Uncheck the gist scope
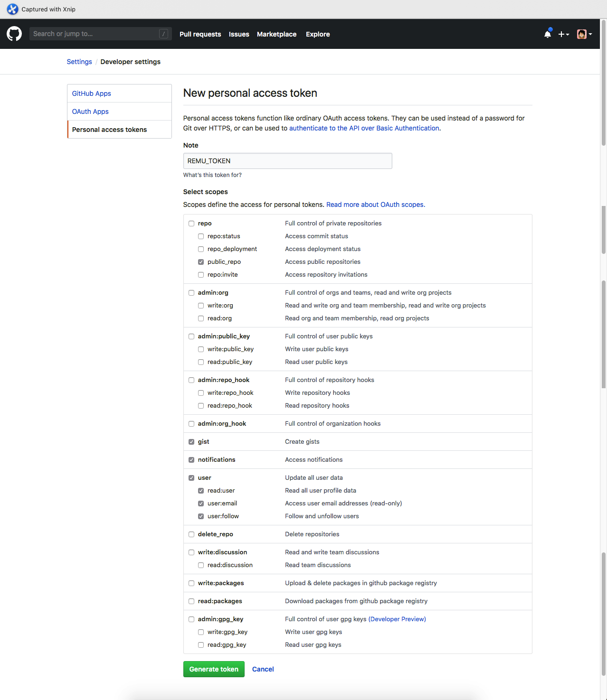Viewport: 607px width, 700px height. click(x=191, y=442)
